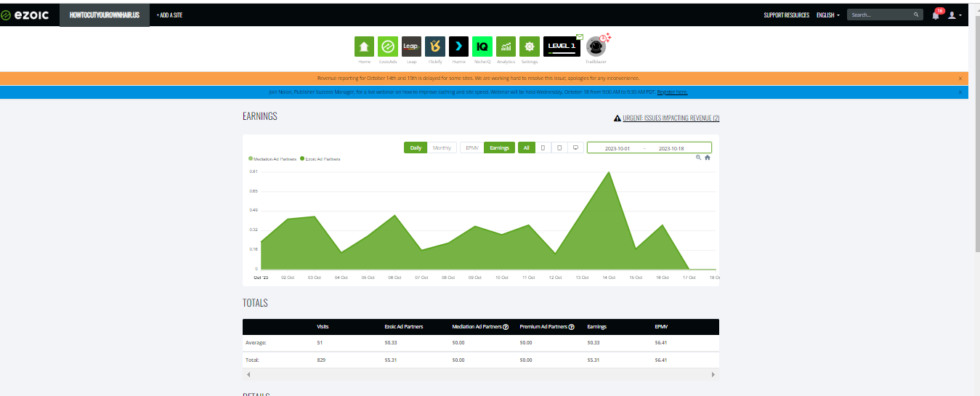The height and width of the screenshot is (396, 980).
Task: Click the Ezoic Ad Partners column header
Action: coord(405,327)
